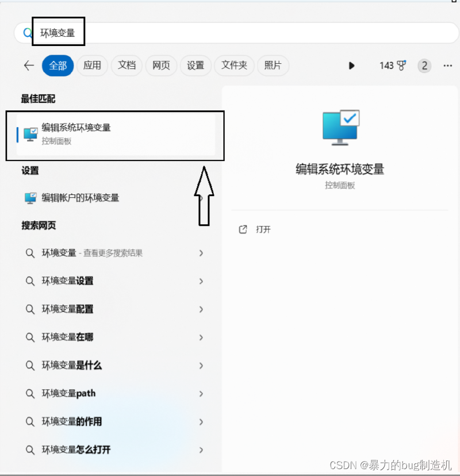
Task: Click the circular badge showing 2
Action: point(424,66)
